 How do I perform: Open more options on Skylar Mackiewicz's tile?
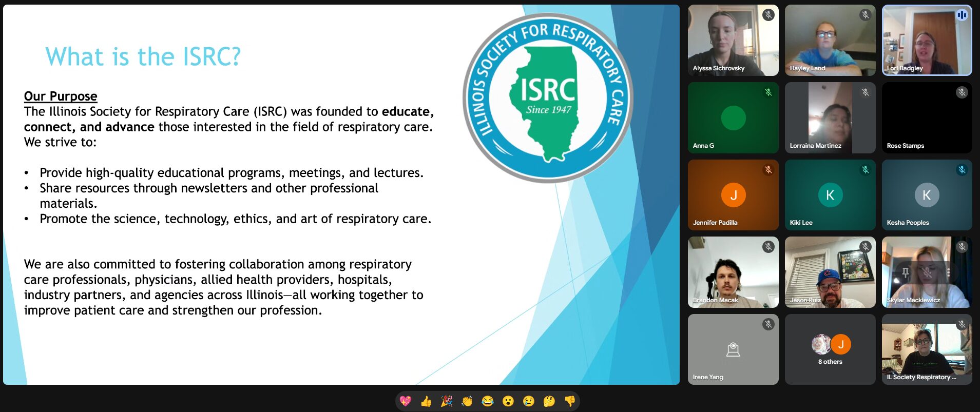[949, 272]
